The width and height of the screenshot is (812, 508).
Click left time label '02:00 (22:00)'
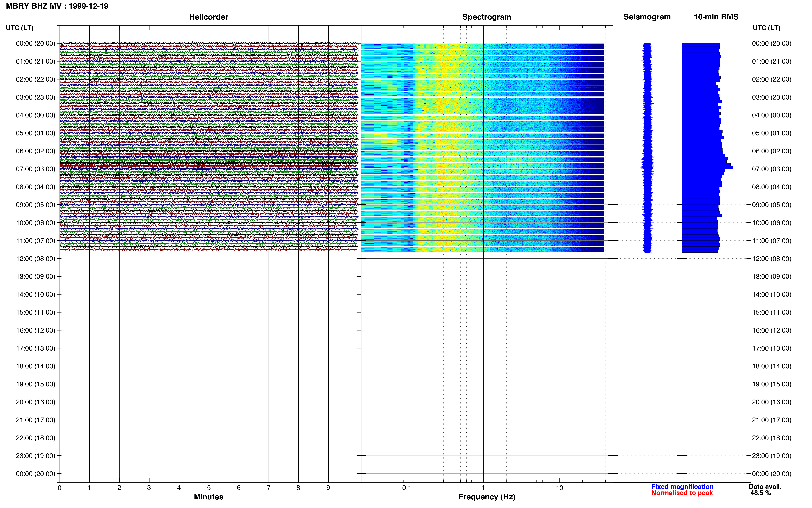pyautogui.click(x=36, y=79)
